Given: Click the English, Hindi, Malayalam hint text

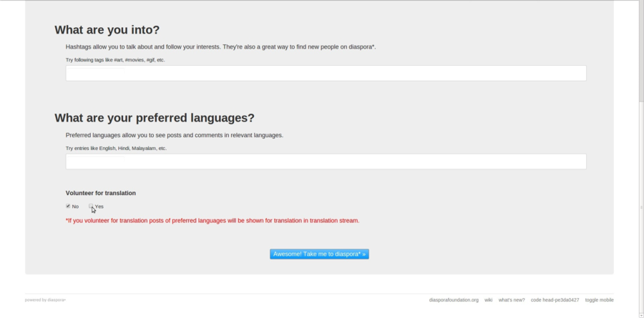Looking at the screenshot, I should 116,149.
